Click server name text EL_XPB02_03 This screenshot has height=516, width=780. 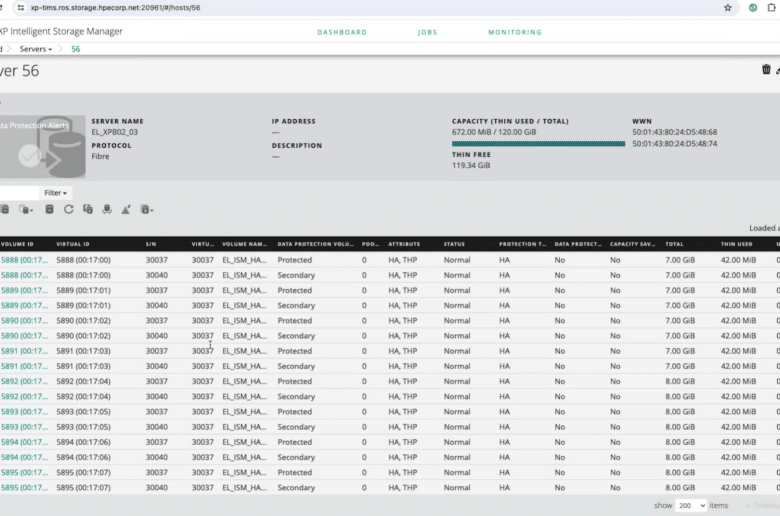click(114, 132)
